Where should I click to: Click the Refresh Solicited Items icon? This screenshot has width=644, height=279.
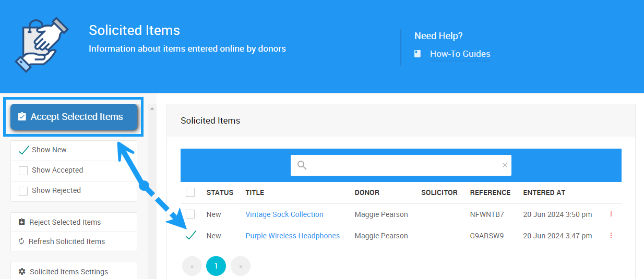click(x=21, y=241)
